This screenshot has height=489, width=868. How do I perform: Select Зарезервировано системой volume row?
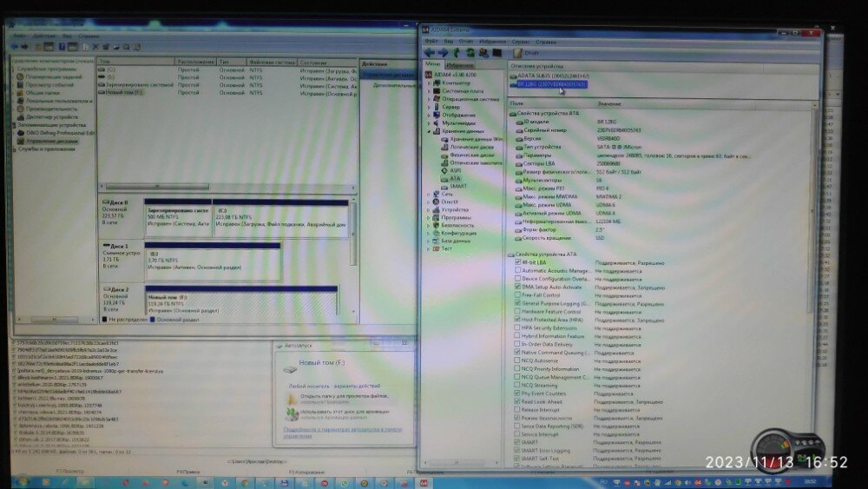coord(227,85)
